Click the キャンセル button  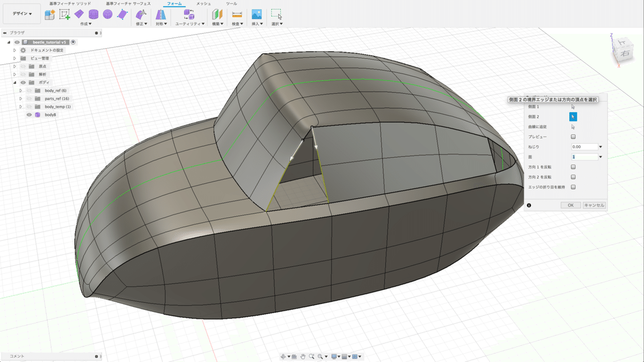pos(594,205)
